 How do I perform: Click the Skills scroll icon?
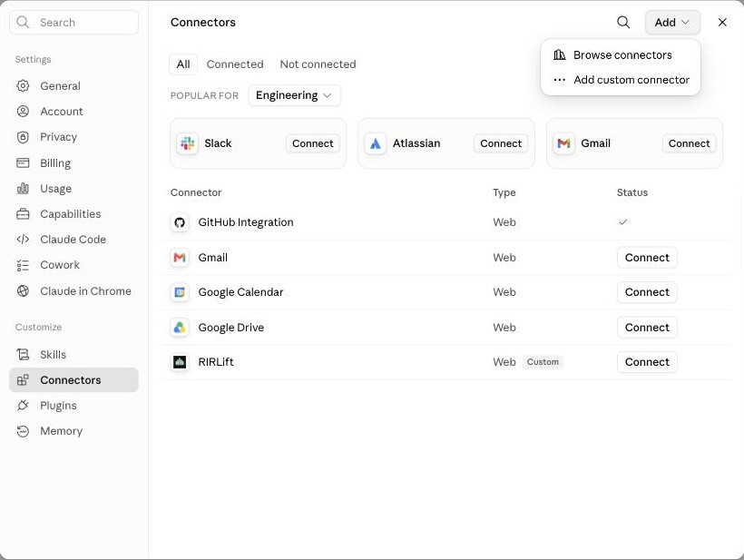(23, 355)
